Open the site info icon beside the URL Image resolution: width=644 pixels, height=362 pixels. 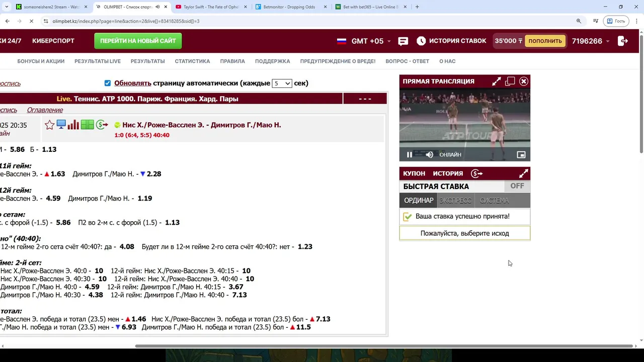(x=46, y=21)
